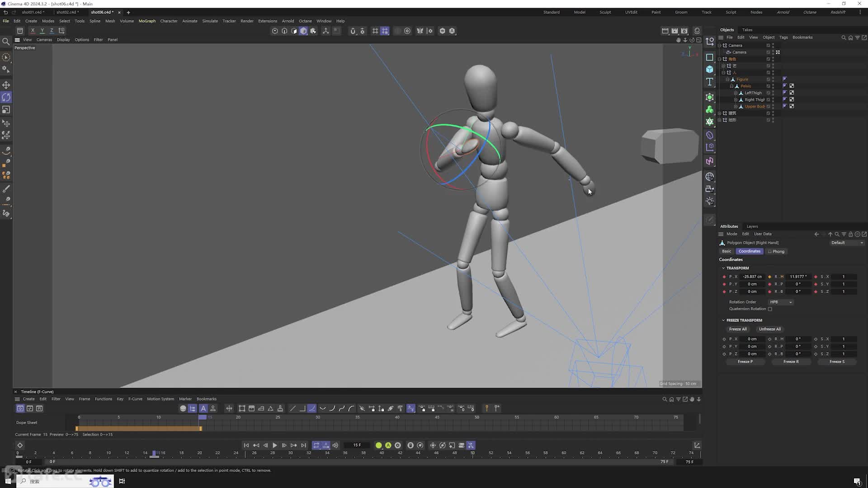Collapse the Figure tree node
Screen dimensions: 868x488
pos(727,80)
